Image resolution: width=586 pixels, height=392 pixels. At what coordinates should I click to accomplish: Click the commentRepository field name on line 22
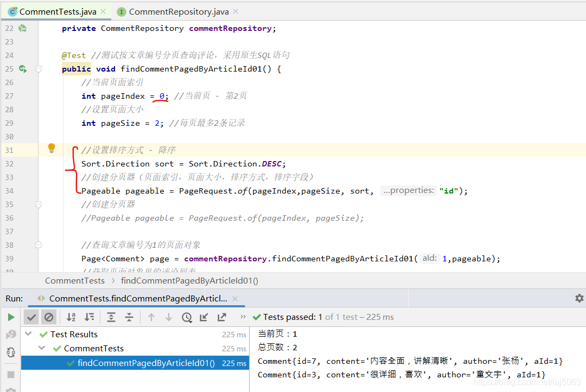click(x=230, y=28)
